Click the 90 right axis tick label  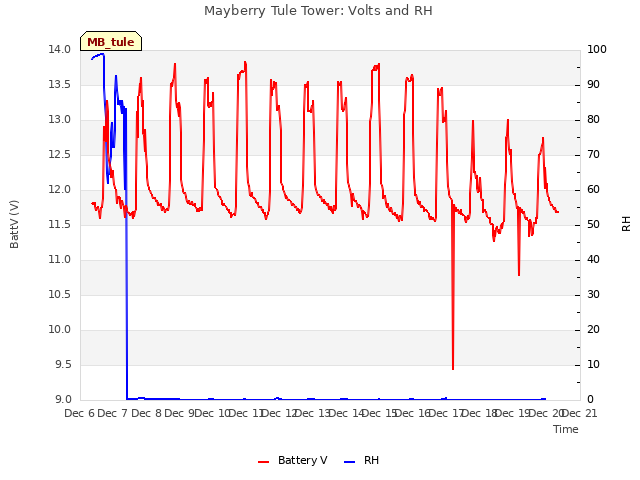pyautogui.click(x=593, y=84)
